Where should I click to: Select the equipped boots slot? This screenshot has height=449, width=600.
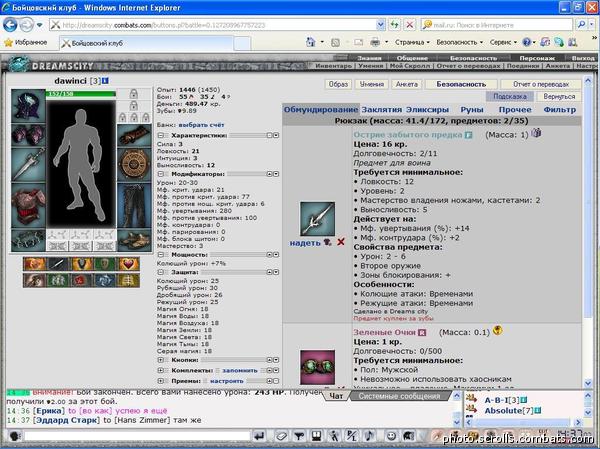pos(134,240)
